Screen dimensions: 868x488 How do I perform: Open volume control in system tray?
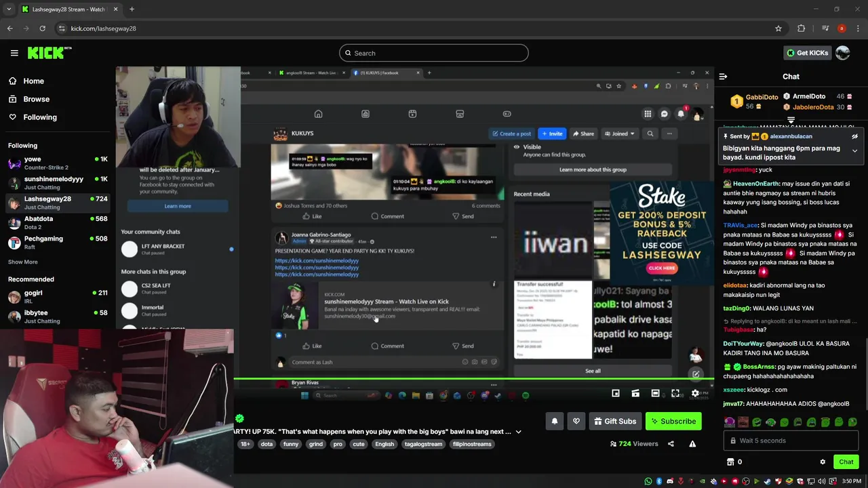pyautogui.click(x=822, y=481)
